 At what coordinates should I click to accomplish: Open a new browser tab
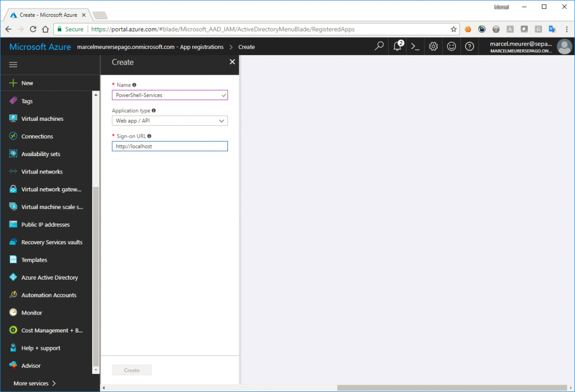click(x=100, y=15)
